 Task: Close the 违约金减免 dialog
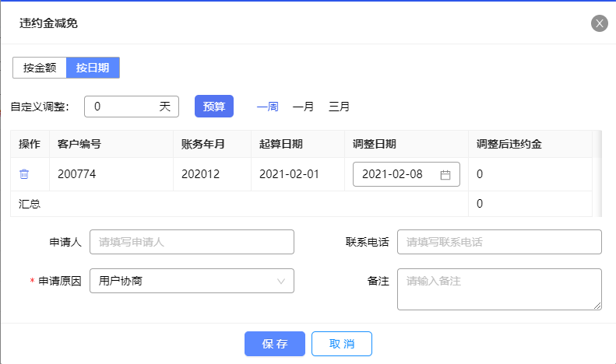coord(599,23)
